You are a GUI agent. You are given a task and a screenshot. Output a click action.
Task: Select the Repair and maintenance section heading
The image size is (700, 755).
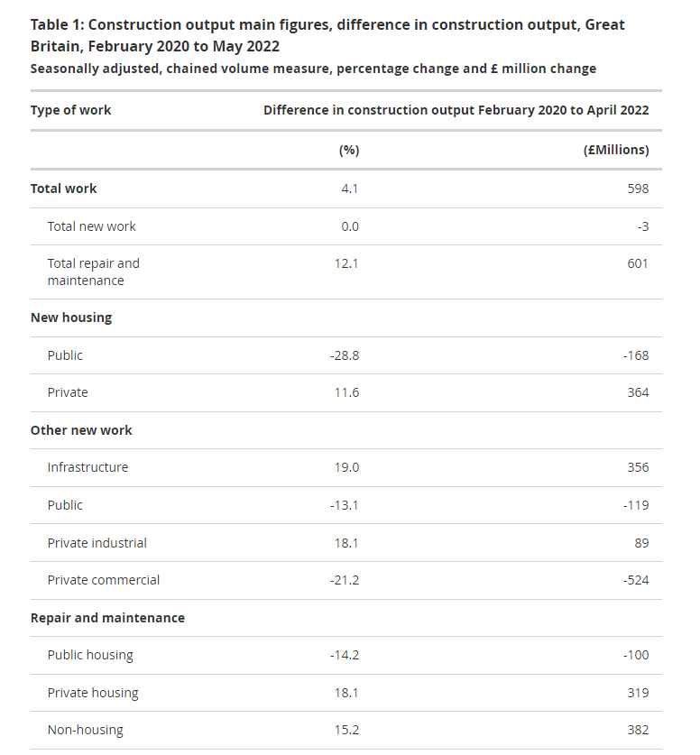(x=107, y=618)
